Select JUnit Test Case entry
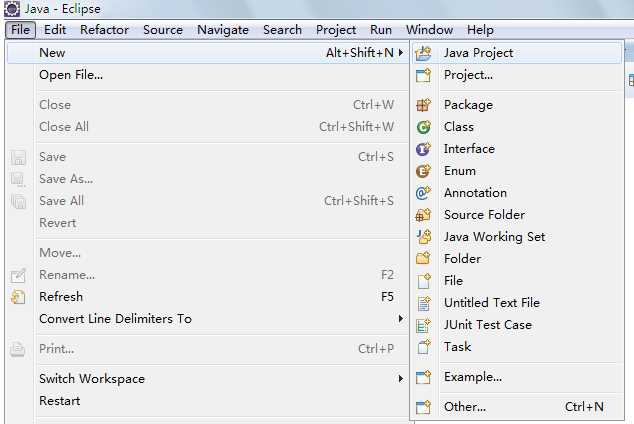The height and width of the screenshot is (424, 634). [517, 325]
